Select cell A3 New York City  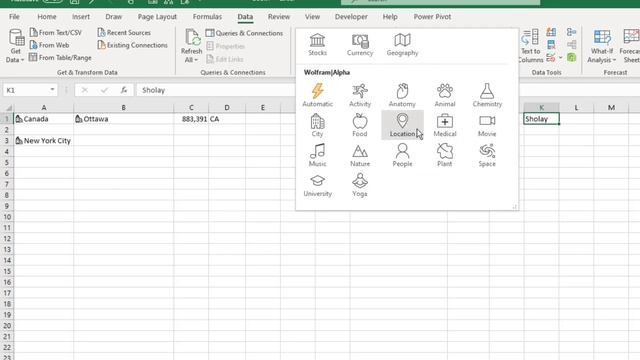coord(44,140)
